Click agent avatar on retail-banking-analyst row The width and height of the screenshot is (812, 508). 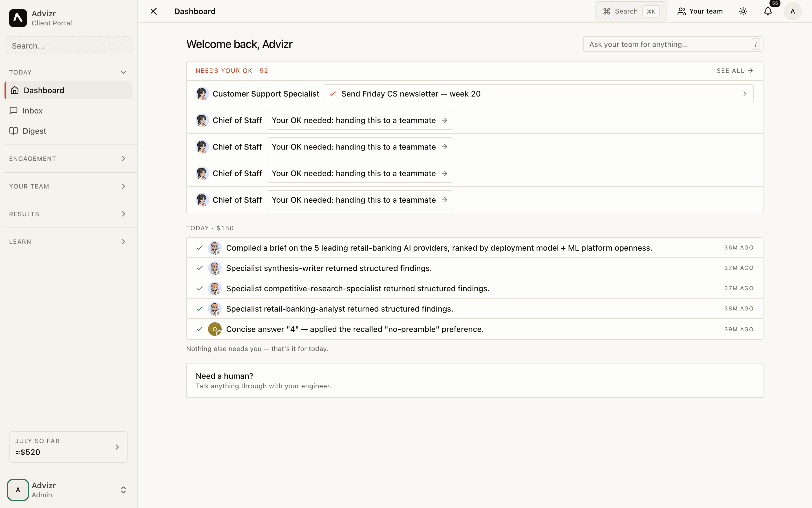coord(215,309)
